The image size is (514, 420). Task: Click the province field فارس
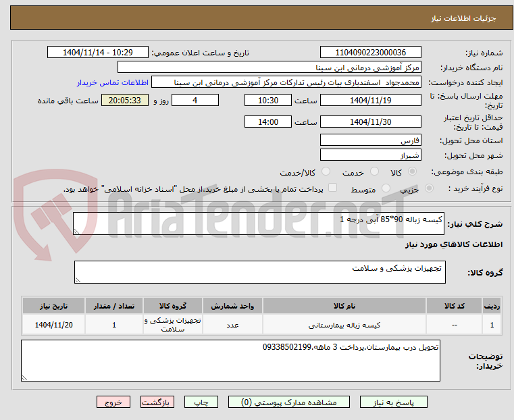[x=370, y=140]
